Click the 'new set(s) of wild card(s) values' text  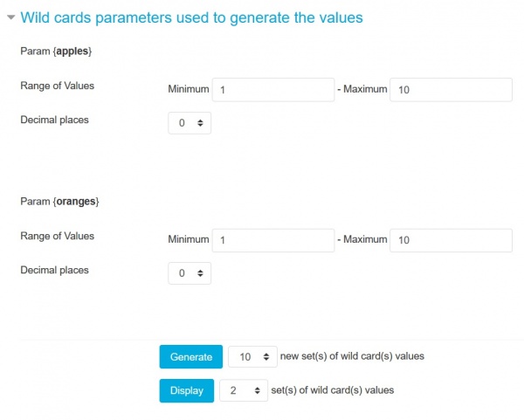click(x=352, y=356)
